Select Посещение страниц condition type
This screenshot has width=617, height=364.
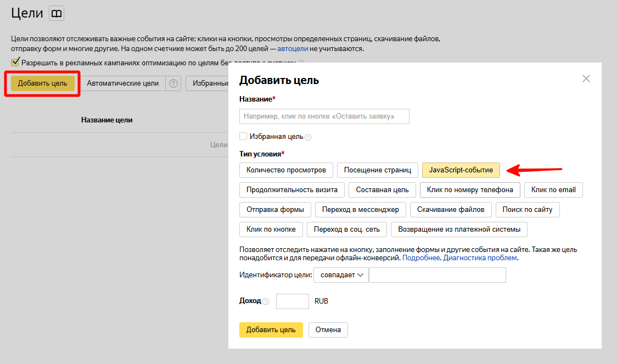click(378, 170)
